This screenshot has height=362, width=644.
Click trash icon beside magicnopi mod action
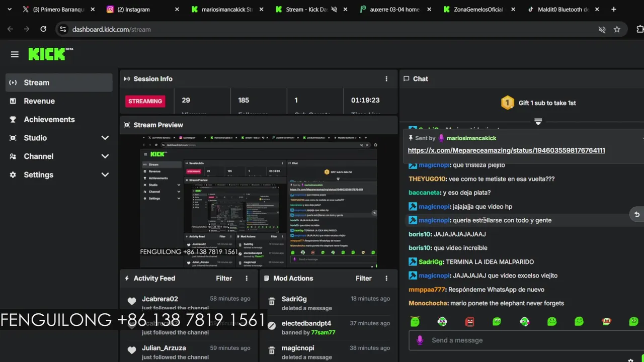coord(272,350)
